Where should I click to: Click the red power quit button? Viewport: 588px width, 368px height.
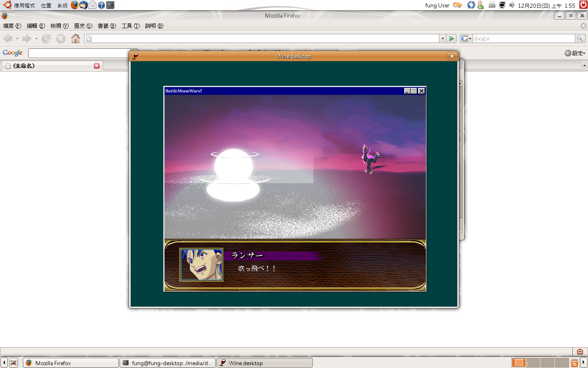coord(583,5)
